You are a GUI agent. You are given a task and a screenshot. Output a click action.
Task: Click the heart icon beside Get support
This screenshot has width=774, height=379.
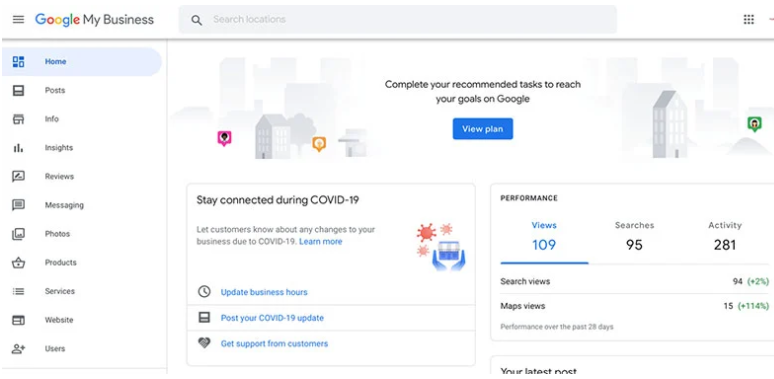(x=204, y=343)
